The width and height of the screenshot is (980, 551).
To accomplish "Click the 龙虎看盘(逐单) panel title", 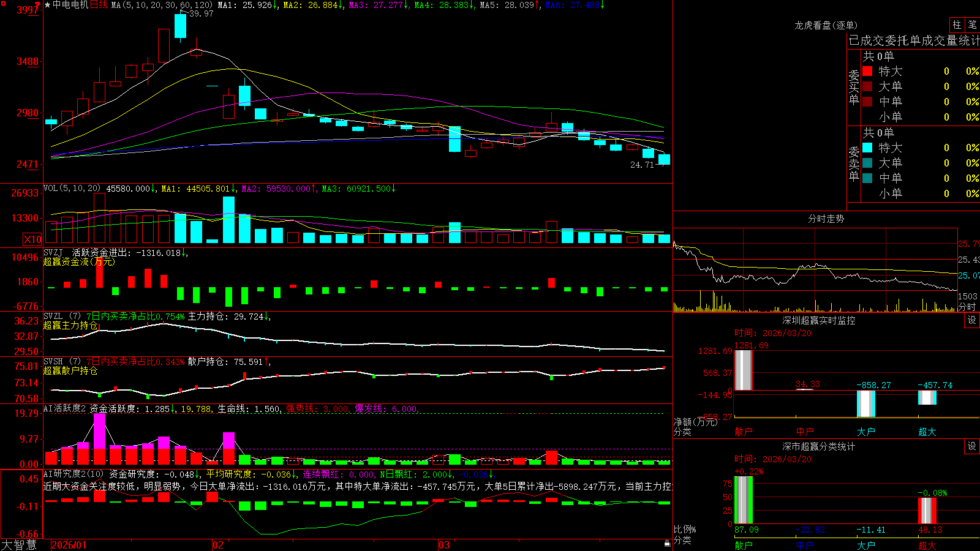I will (826, 25).
